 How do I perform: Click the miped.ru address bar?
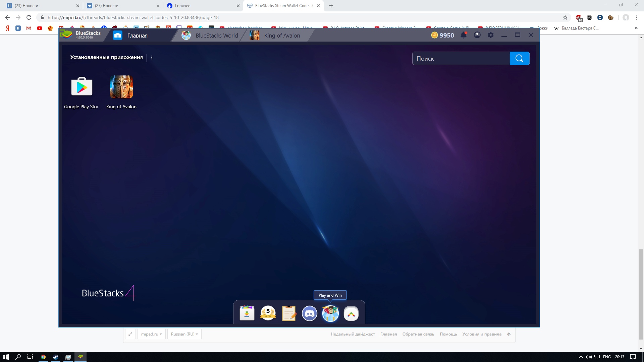point(299,17)
